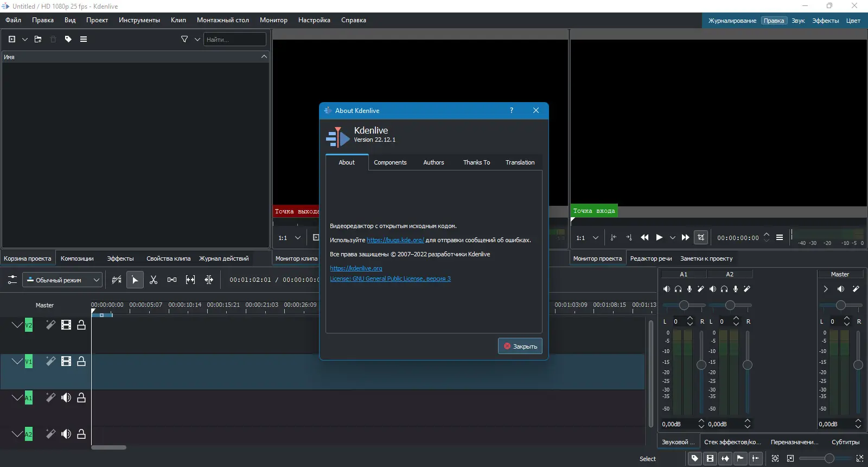This screenshot has width=868, height=467.
Task: Mute track A1 in timeline header
Action: (x=66, y=397)
